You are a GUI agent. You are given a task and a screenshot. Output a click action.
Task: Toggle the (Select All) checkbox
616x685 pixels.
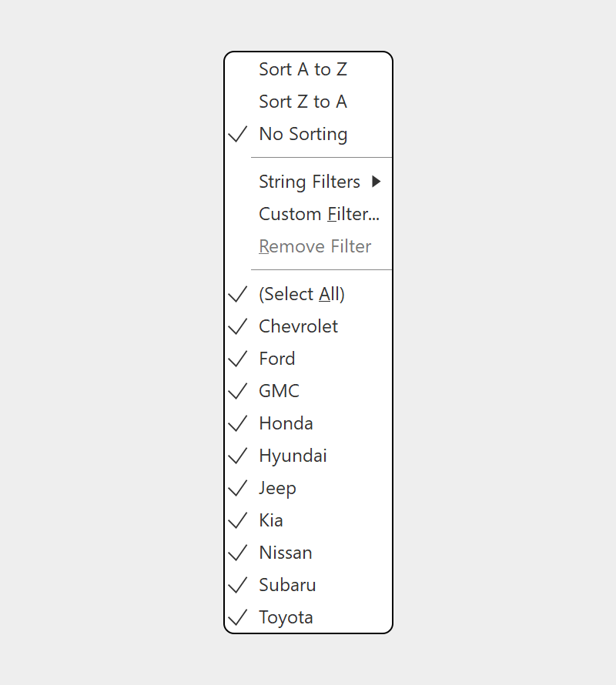pyautogui.click(x=308, y=294)
